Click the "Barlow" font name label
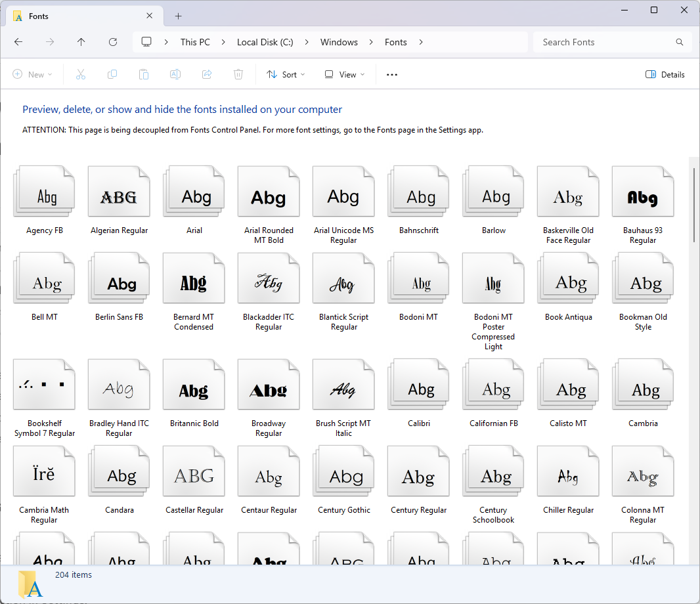 click(x=494, y=230)
